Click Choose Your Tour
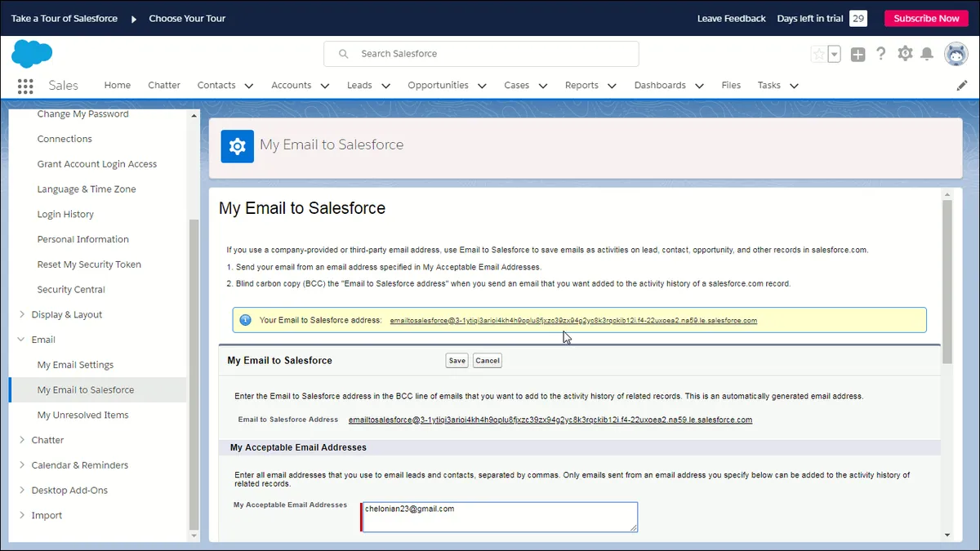Viewport: 980px width, 551px height. tap(187, 19)
